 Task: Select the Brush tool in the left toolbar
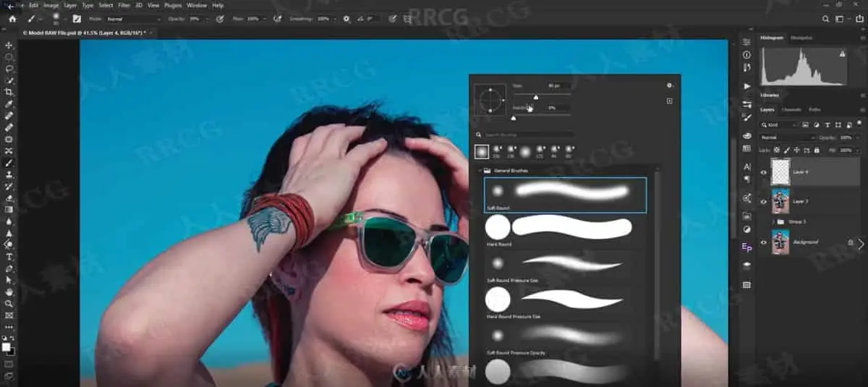pos(9,163)
